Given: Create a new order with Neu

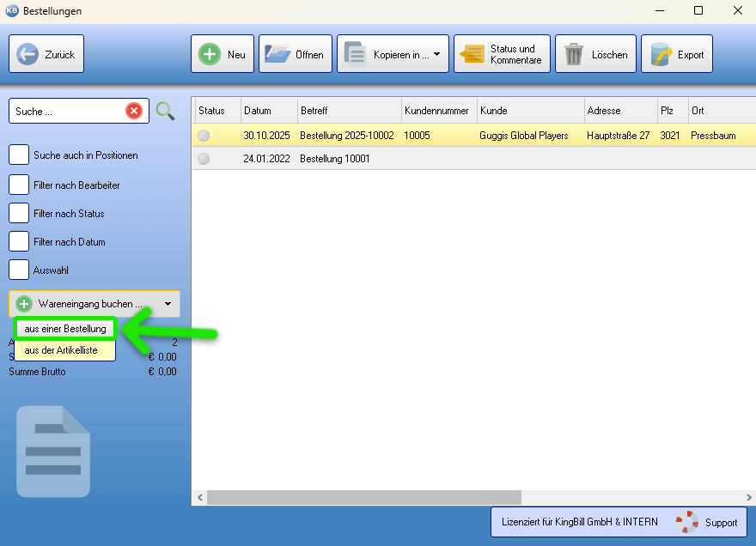Looking at the screenshot, I should (x=209, y=54).
